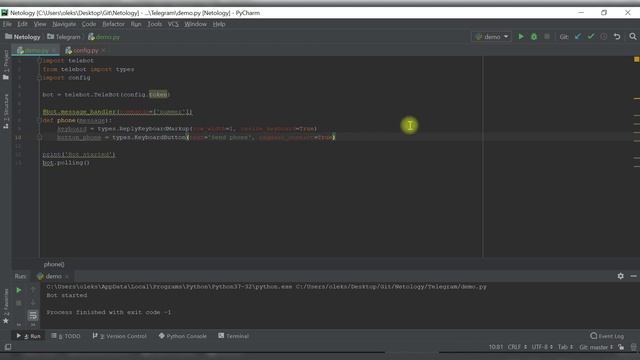Open Git: master branch selector
This screenshot has height=360, width=640.
pos(596,347)
